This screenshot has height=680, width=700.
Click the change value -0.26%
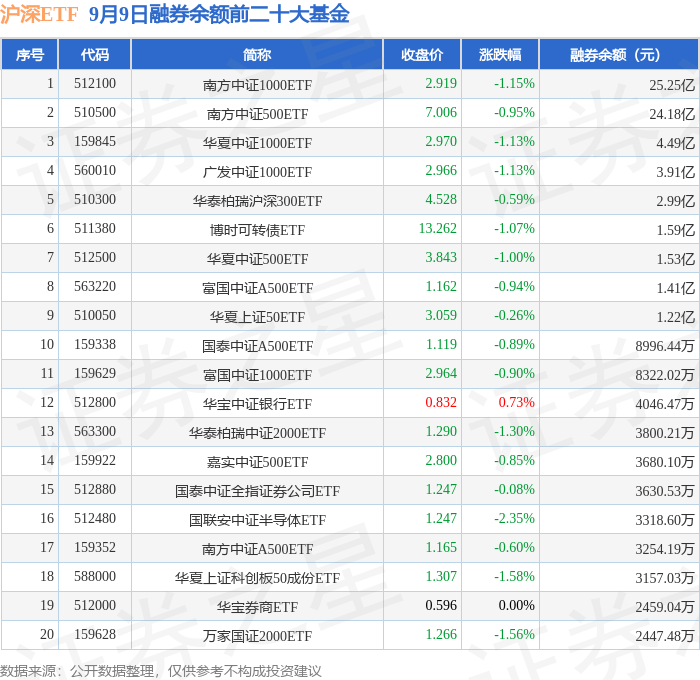click(x=514, y=315)
